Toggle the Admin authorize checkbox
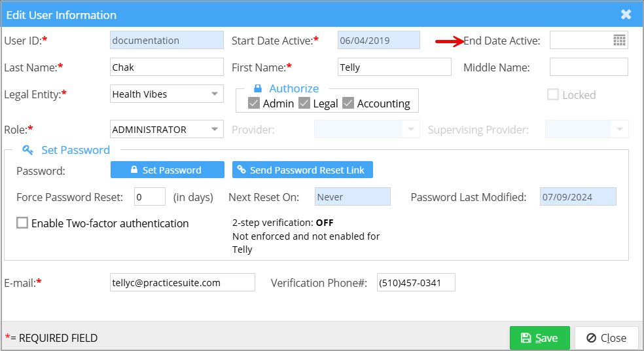 point(255,103)
